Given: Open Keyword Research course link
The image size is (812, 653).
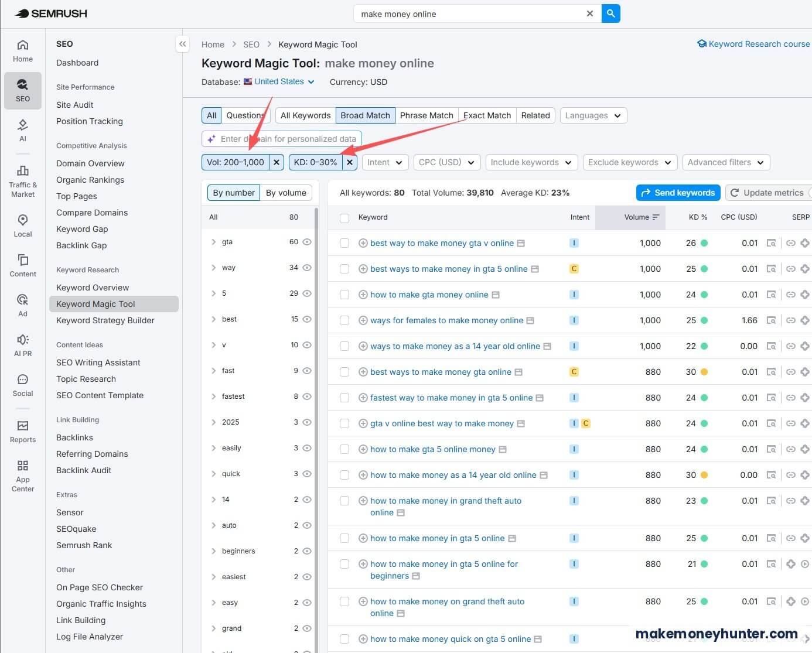Looking at the screenshot, I should [753, 44].
